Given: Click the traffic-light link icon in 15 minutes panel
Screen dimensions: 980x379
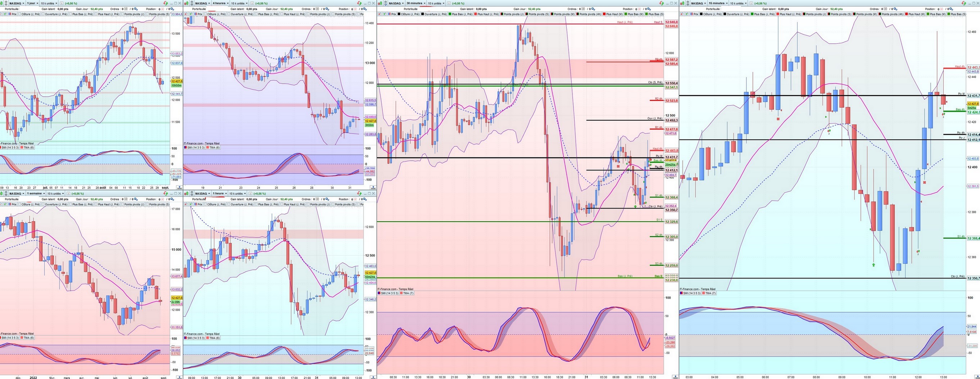Looking at the screenshot, I should [688, 4].
